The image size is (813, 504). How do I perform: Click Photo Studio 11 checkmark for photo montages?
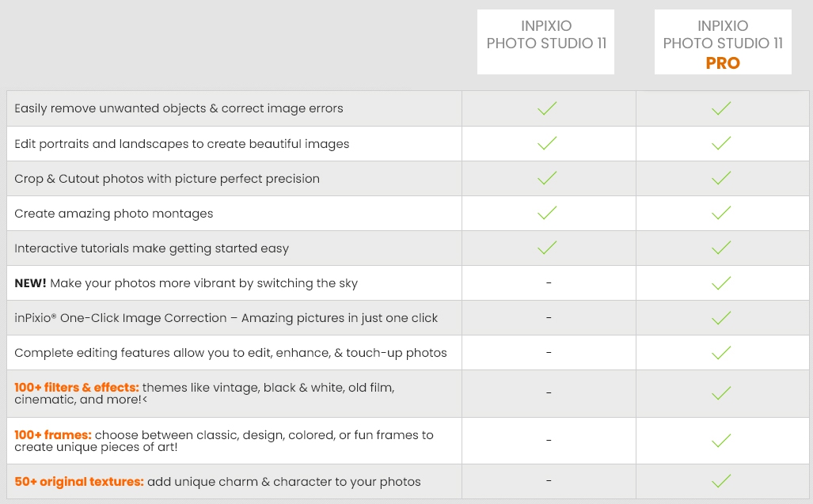[547, 213]
